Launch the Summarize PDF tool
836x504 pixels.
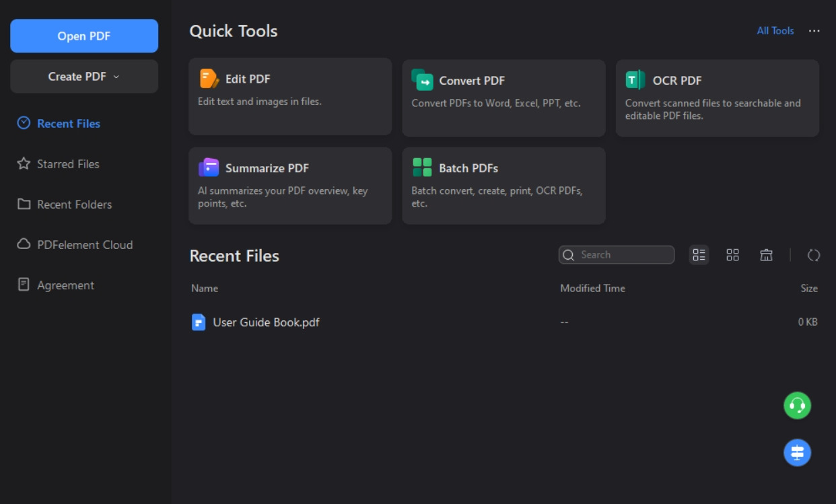(290, 186)
